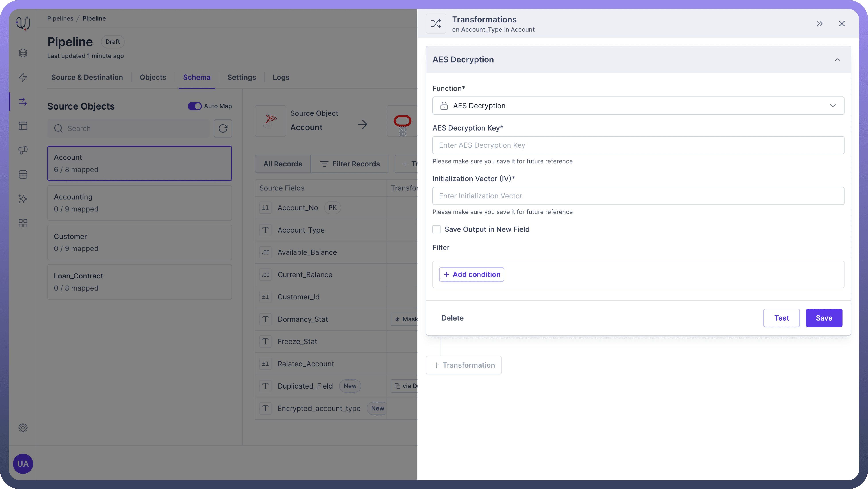
Task: Collapse the AES Decryption section
Action: [837, 60]
